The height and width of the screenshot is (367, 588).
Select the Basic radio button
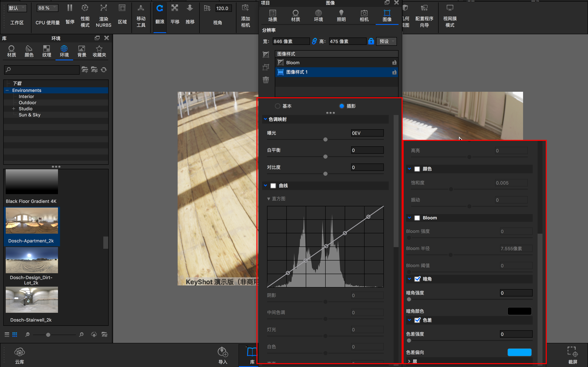point(277,106)
